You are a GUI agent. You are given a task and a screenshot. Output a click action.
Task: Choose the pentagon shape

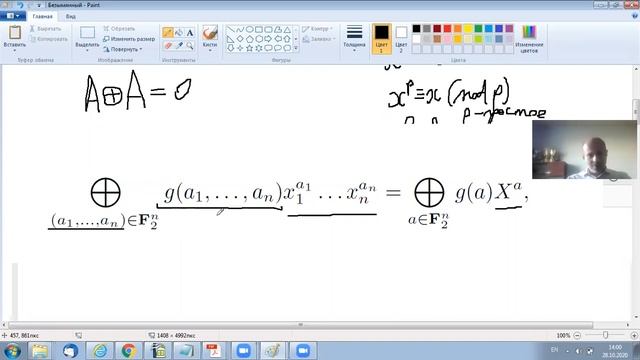click(x=249, y=39)
